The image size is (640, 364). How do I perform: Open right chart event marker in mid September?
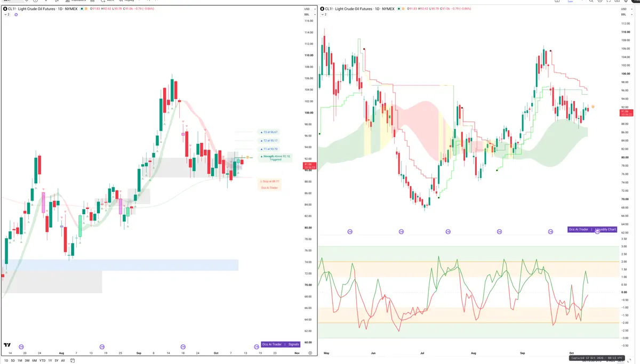tap(550, 232)
